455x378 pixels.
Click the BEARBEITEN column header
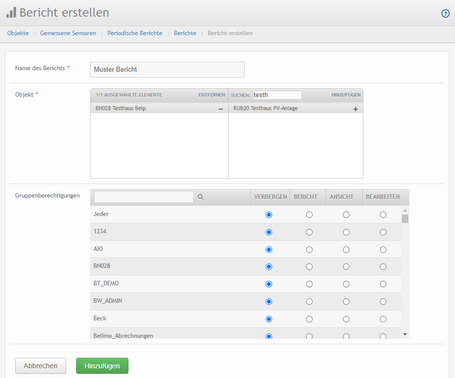click(x=383, y=197)
